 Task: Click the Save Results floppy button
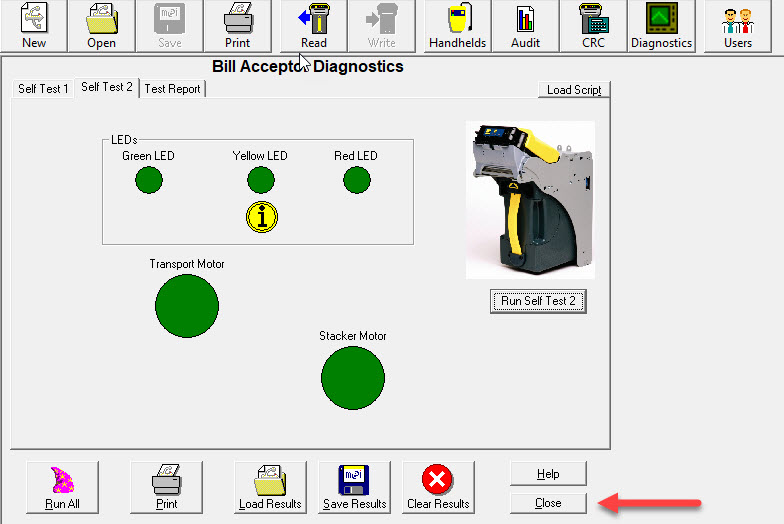354,487
